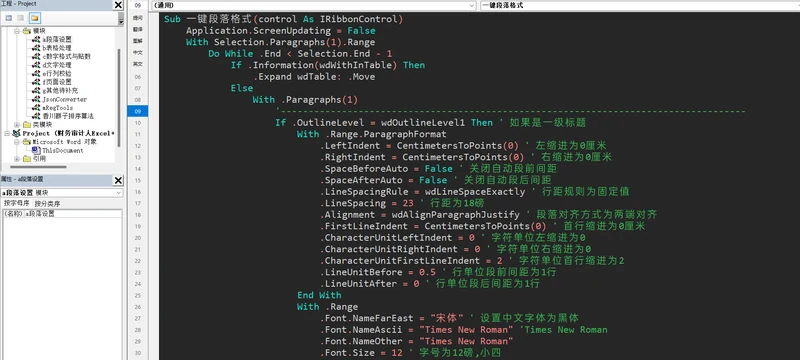Select the 引用 folder label
The image size is (800, 360).
(39, 159)
